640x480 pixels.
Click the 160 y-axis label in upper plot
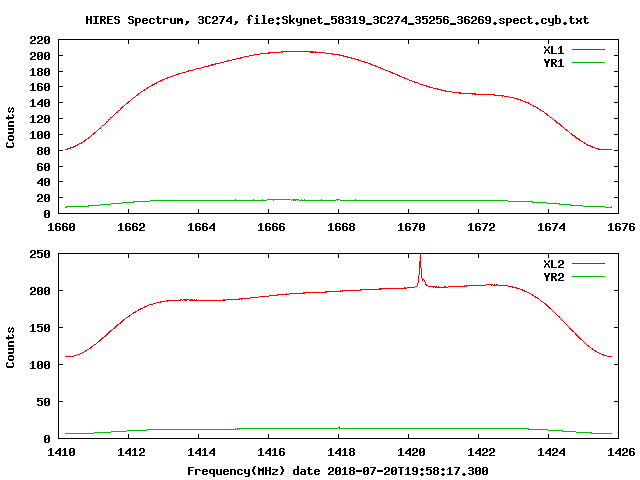40,87
